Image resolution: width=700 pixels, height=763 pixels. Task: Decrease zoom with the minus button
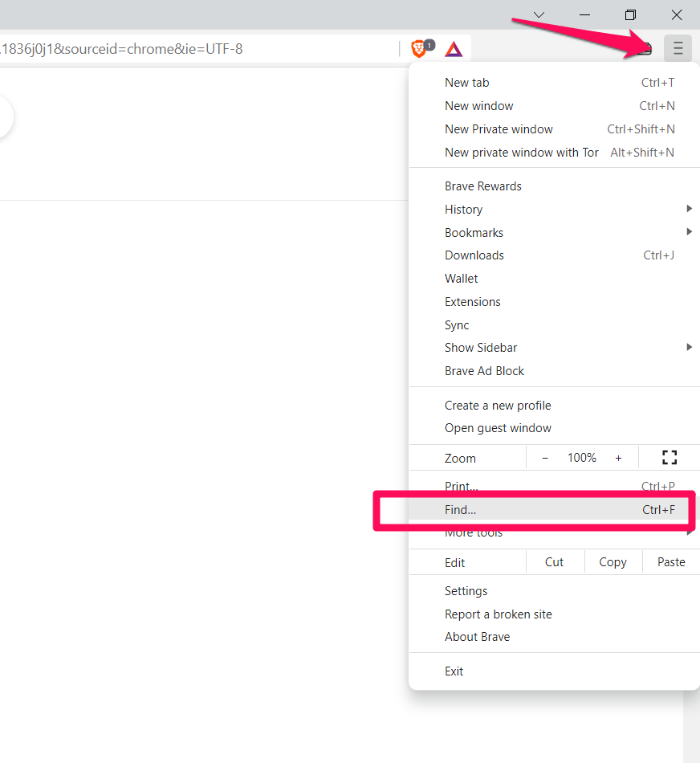click(x=545, y=458)
